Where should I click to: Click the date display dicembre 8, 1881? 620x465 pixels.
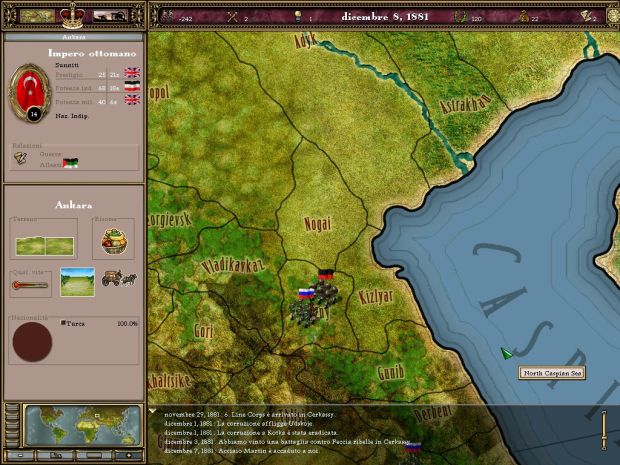tap(385, 17)
